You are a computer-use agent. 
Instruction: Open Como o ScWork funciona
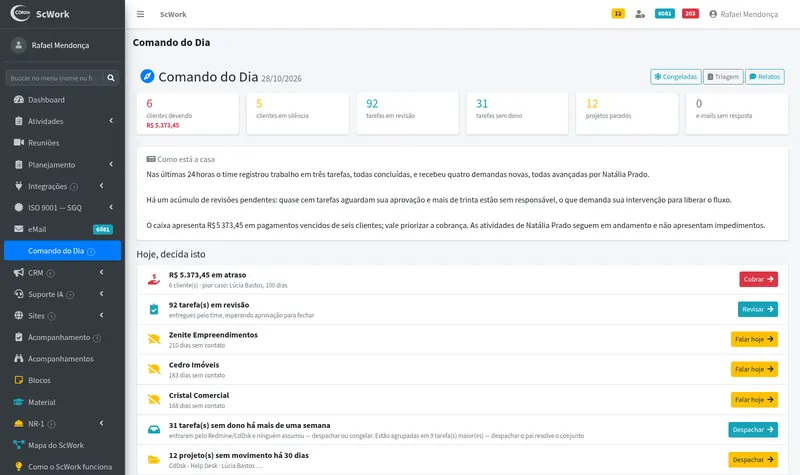(x=62, y=466)
